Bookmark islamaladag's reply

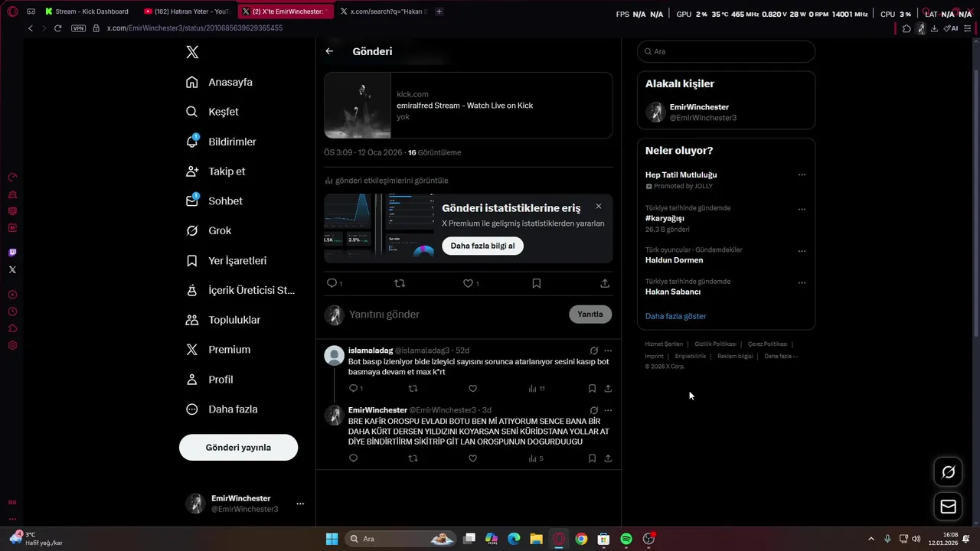point(592,389)
